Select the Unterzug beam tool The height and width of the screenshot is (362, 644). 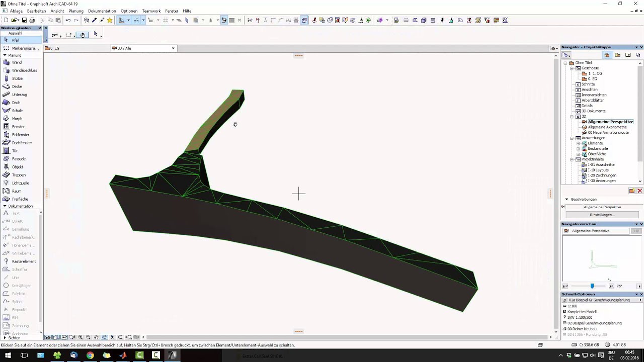point(21,95)
